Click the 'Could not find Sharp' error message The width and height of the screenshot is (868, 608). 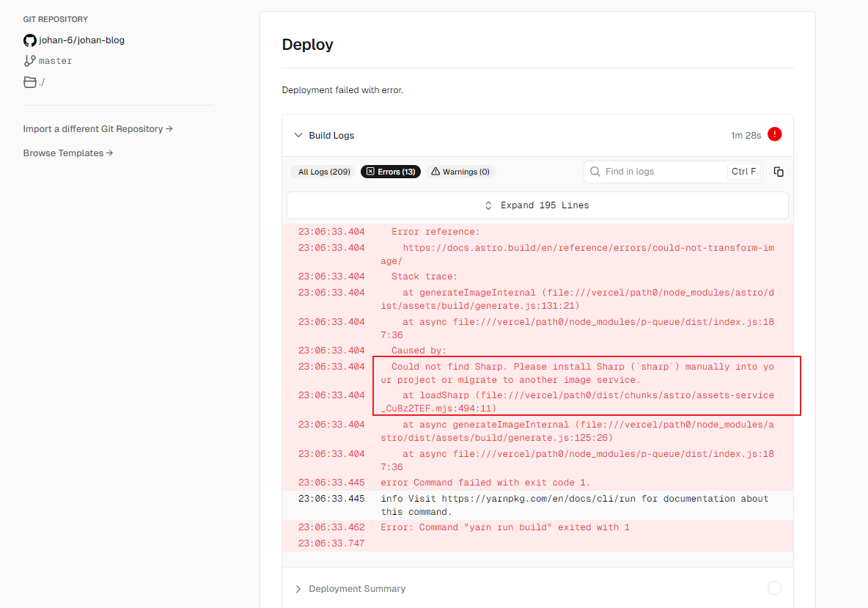(578, 373)
